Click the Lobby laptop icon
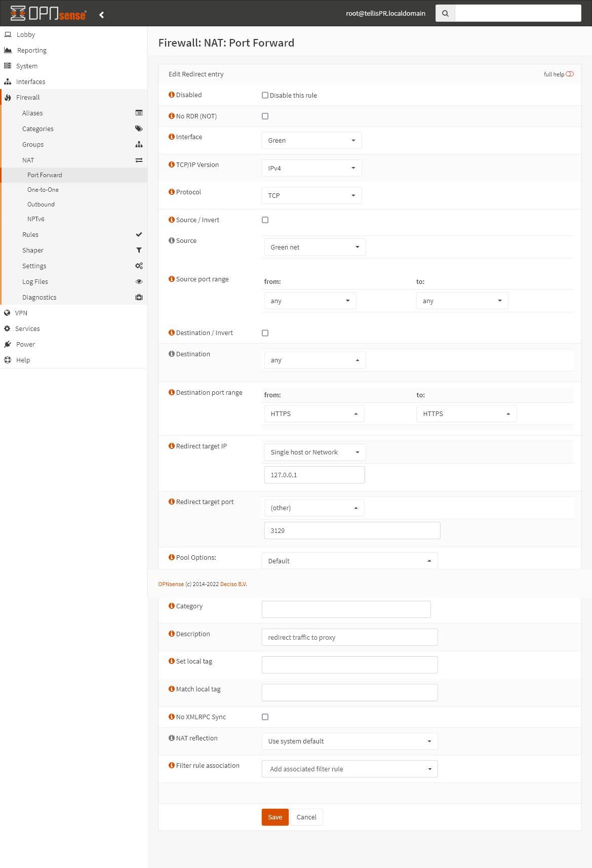This screenshot has height=868, width=592. [8, 34]
